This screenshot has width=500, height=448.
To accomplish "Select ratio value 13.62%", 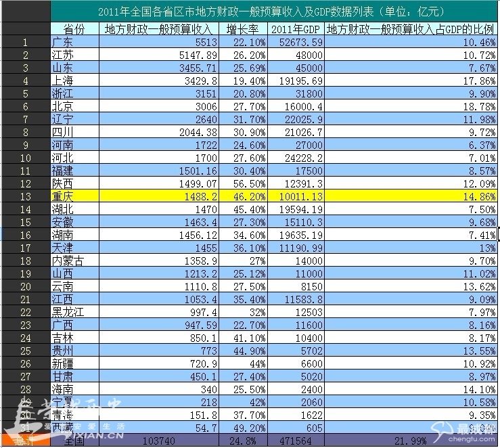I will 411,286.
